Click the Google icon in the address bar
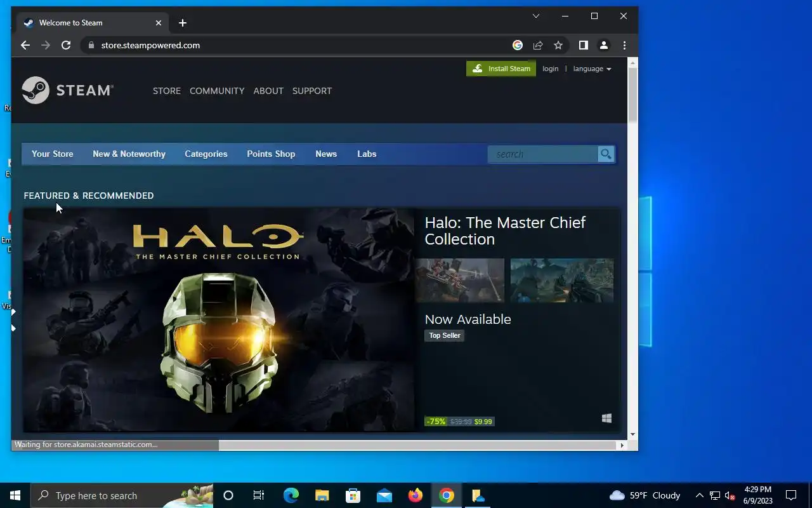The width and height of the screenshot is (812, 508). [x=518, y=45]
